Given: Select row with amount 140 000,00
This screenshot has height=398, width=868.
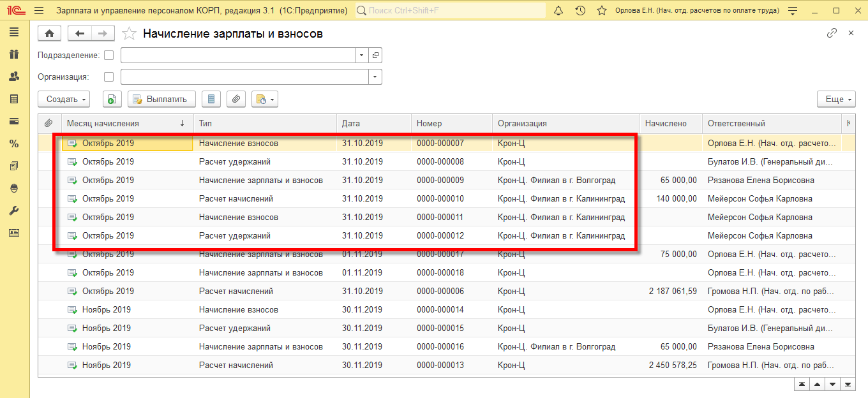Looking at the screenshot, I should point(447,199).
